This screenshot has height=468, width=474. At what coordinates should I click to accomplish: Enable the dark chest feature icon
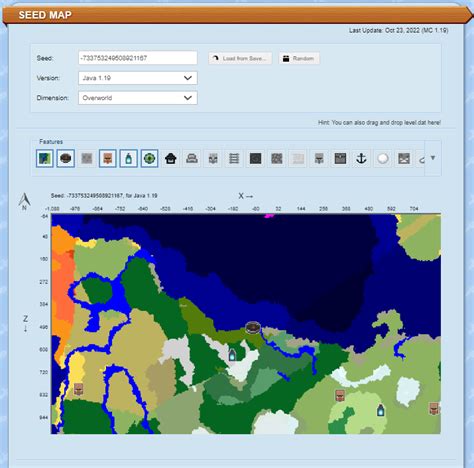340,158
